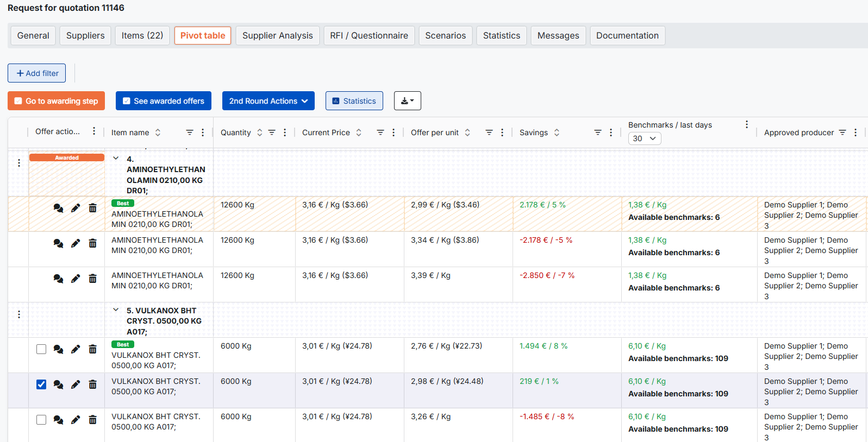Delete the best VULKANOX BHT offer
The image size is (868, 442).
(93, 349)
